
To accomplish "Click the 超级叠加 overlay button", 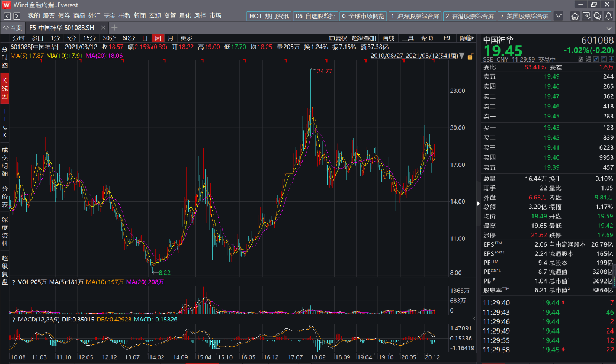I will tap(364, 38).
